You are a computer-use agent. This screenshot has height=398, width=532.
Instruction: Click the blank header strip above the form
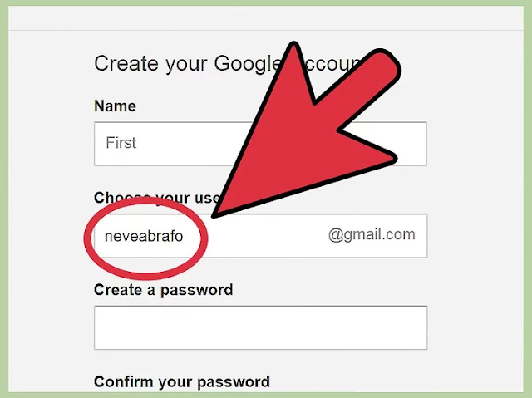(266, 18)
